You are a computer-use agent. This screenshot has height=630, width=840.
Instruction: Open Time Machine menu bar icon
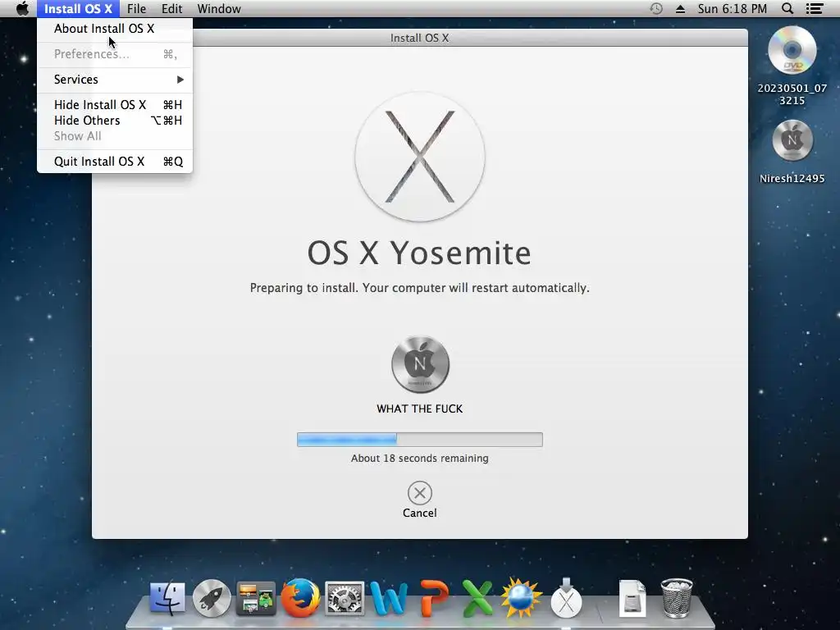coord(656,8)
